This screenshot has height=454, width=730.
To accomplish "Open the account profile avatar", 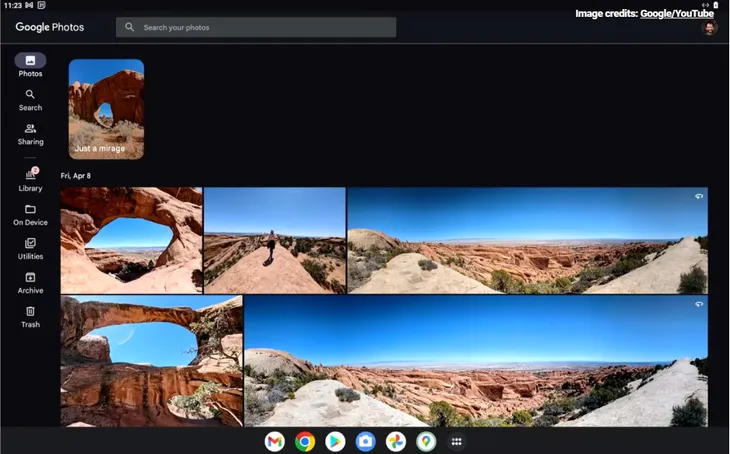I will (x=709, y=28).
